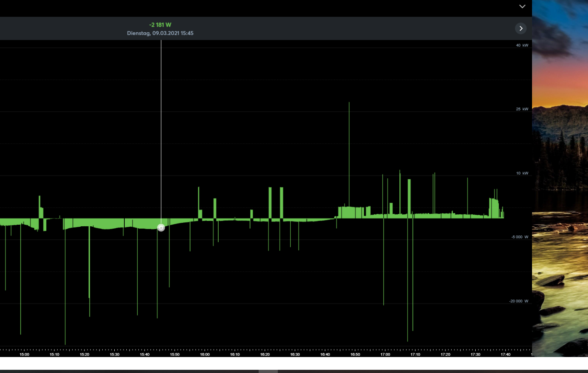Click the Dienstag, 09.03.2021 15:45 date label
This screenshot has height=373, width=588.
160,33
